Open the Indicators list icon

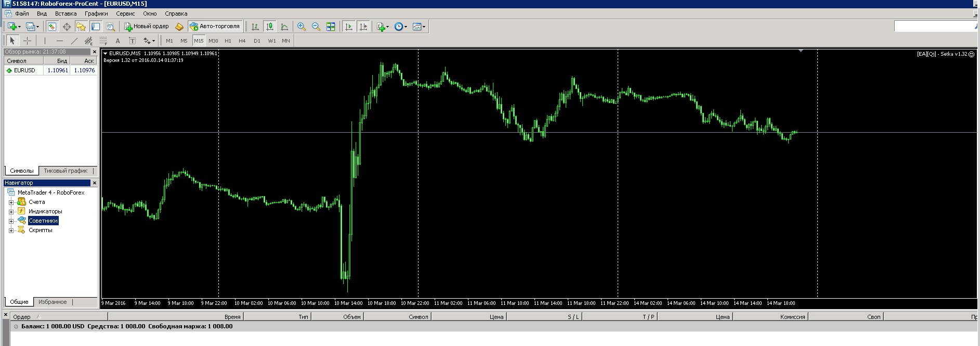381,27
